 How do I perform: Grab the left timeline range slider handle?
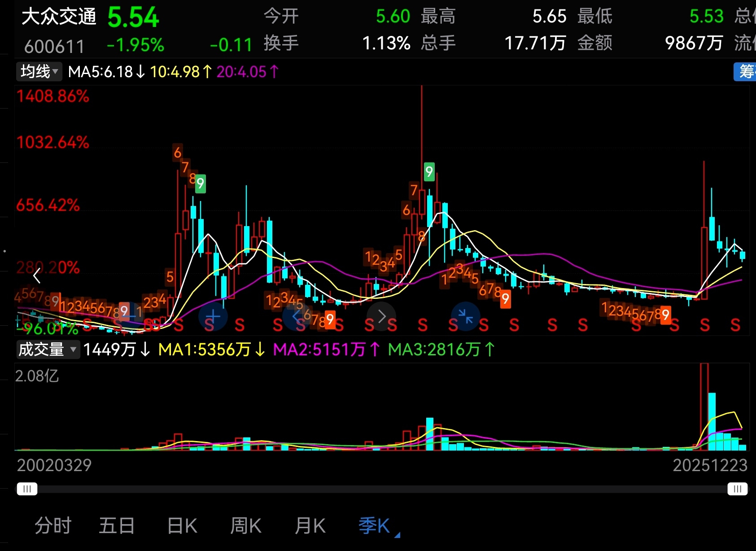(27, 489)
